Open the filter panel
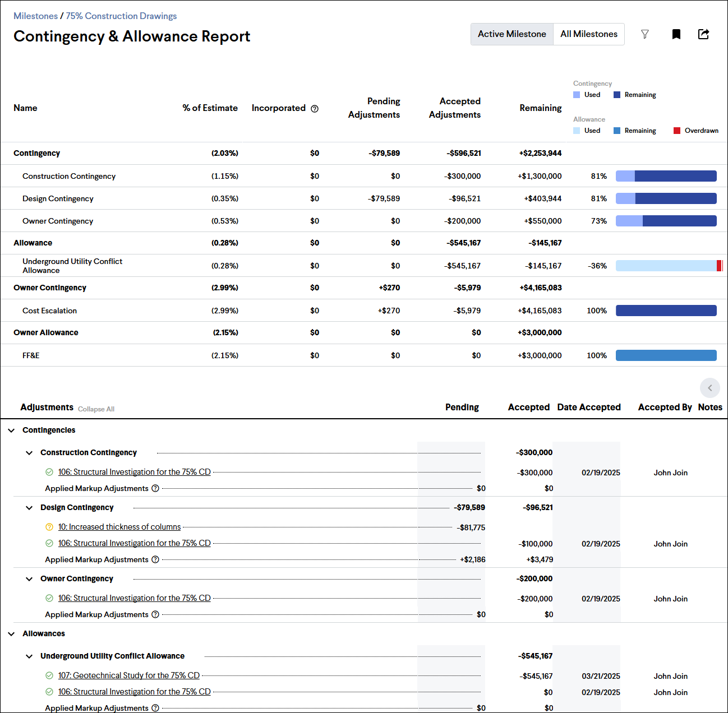Viewport: 728px width, 713px height. pyautogui.click(x=644, y=34)
